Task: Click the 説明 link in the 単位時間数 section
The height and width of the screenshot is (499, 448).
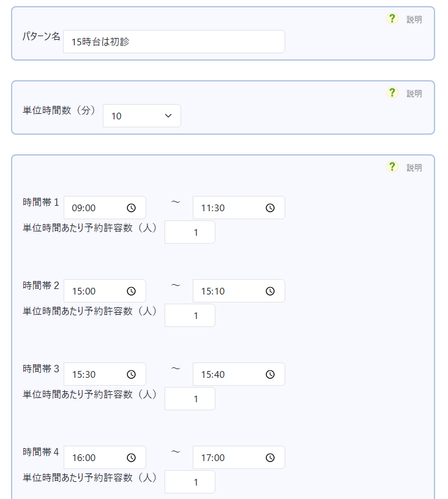Action: pyautogui.click(x=414, y=94)
